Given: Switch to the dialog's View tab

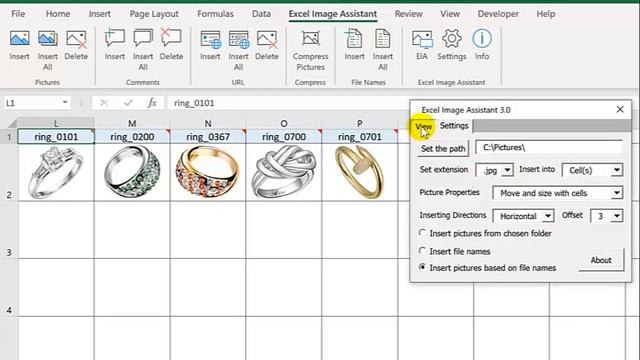Looking at the screenshot, I should [x=423, y=126].
